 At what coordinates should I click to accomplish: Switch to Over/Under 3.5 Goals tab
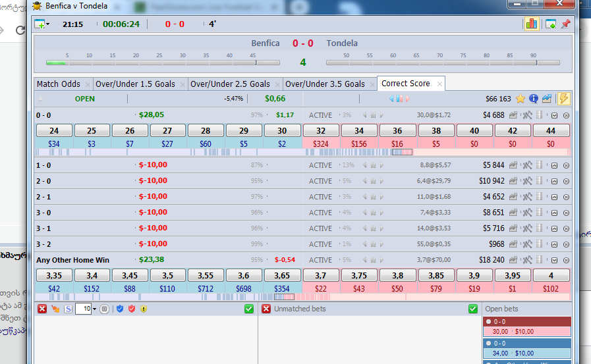[325, 84]
